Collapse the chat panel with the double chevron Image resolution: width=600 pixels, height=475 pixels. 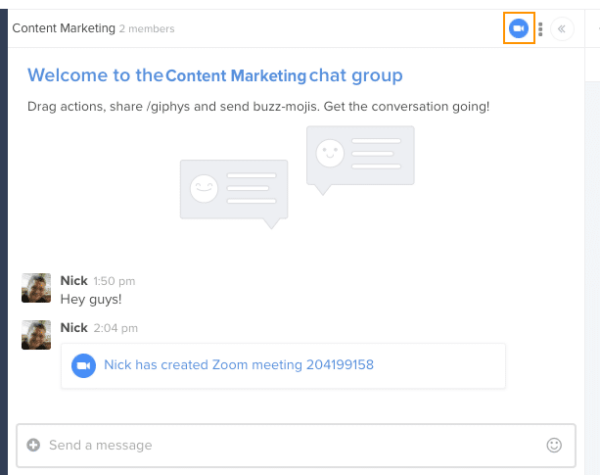pos(562,29)
